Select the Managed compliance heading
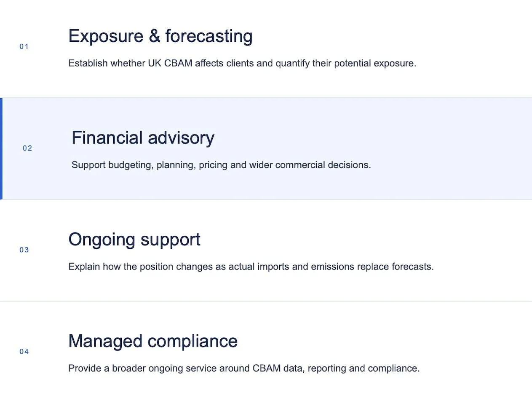The image size is (532, 393). pyautogui.click(x=153, y=341)
